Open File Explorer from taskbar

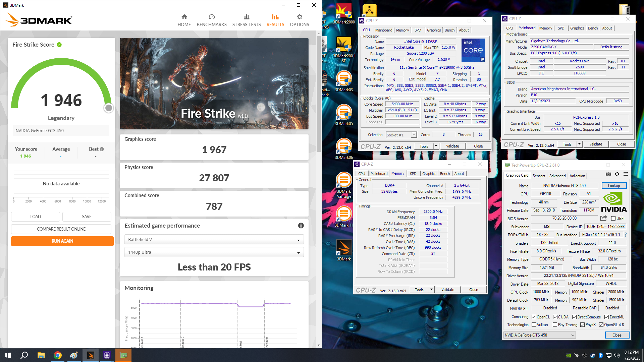[41, 355]
